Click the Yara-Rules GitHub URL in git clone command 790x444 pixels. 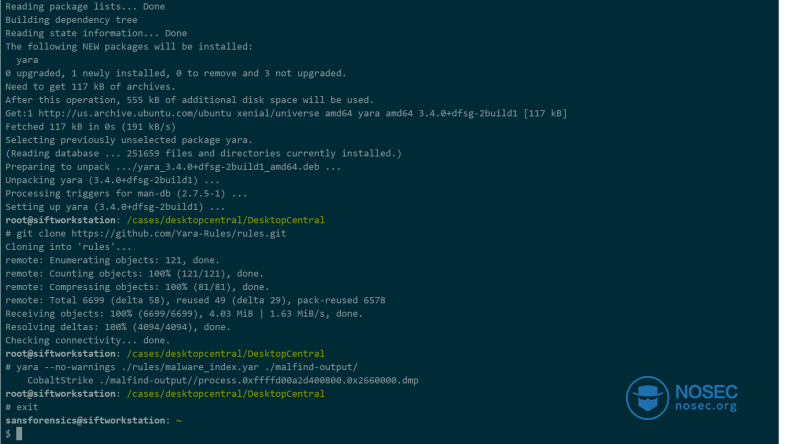pyautogui.click(x=178, y=233)
